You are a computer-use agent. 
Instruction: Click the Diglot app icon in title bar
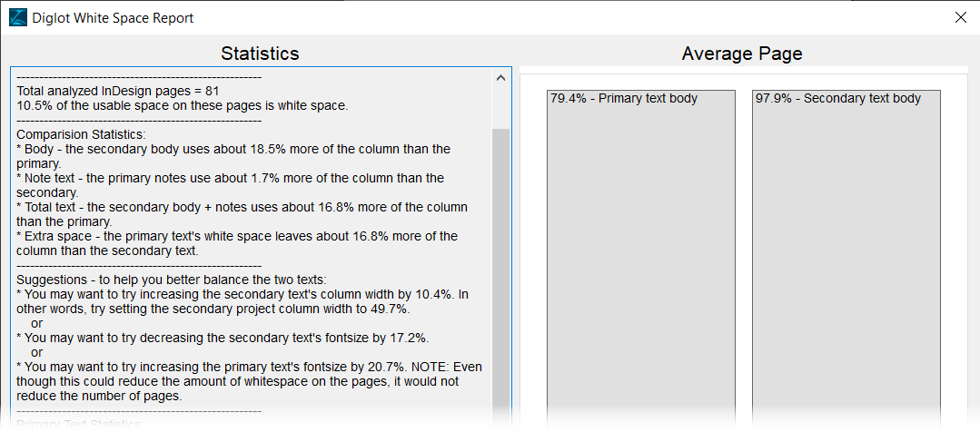[17, 17]
